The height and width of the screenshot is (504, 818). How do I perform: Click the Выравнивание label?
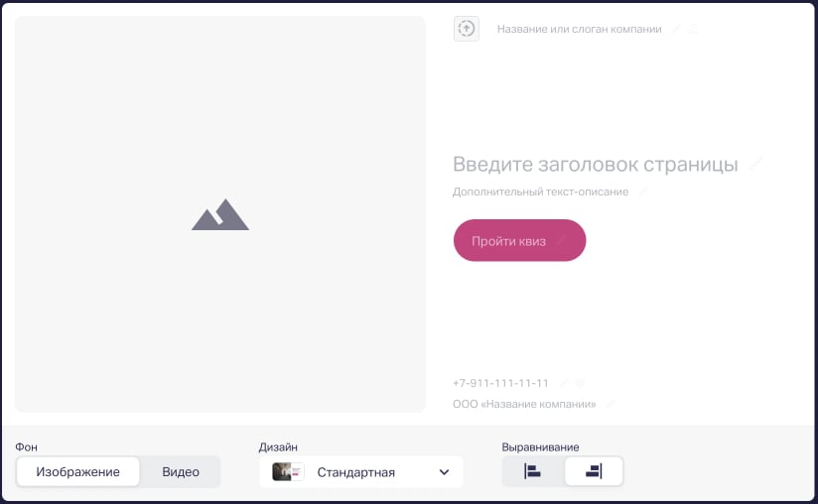pos(540,447)
